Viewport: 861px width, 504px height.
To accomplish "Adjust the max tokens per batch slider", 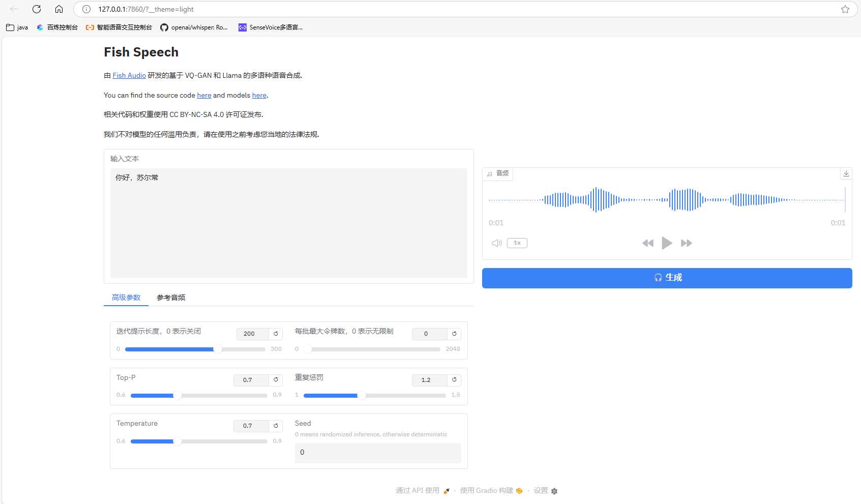I will click(x=372, y=349).
